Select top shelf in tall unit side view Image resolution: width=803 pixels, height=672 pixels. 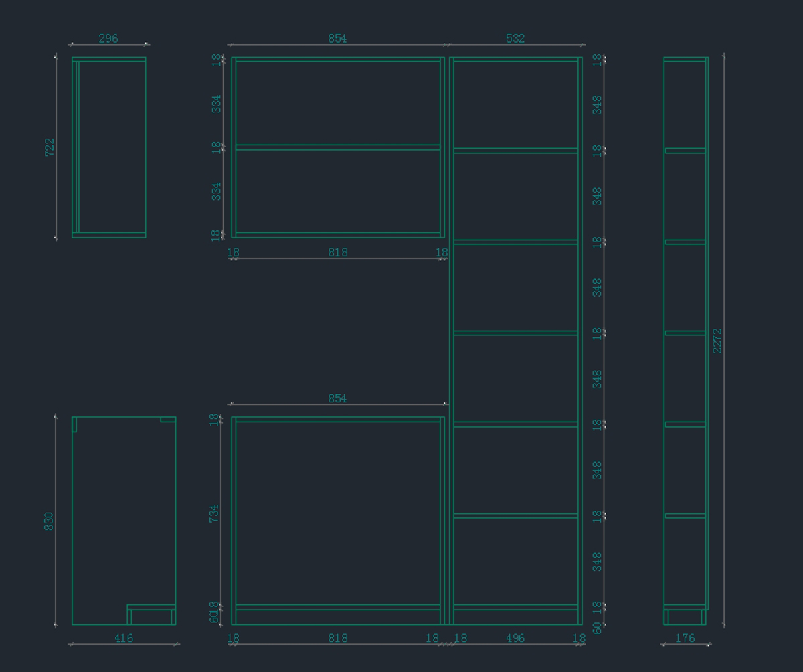tap(685, 151)
